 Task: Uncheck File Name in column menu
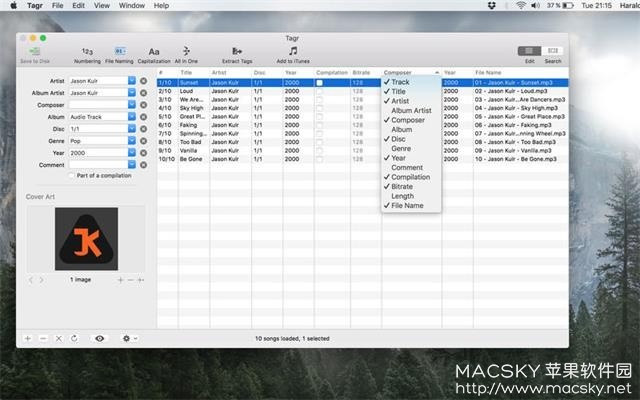[x=411, y=206]
